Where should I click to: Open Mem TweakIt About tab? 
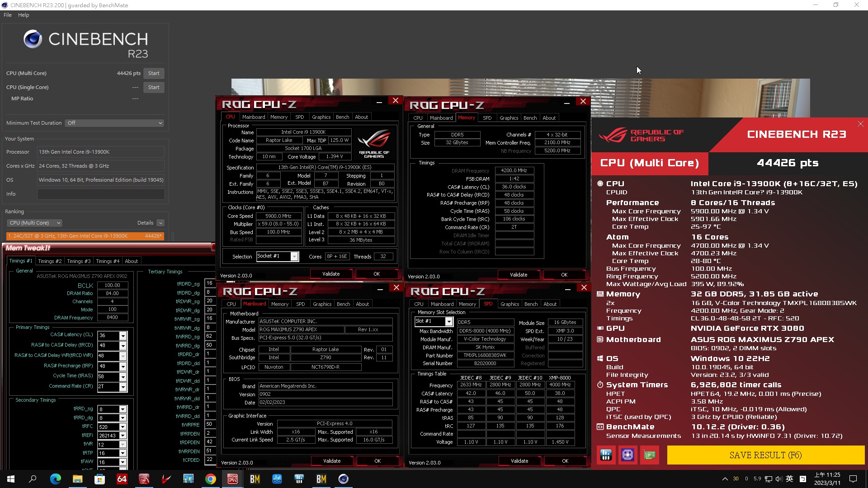[x=132, y=261]
